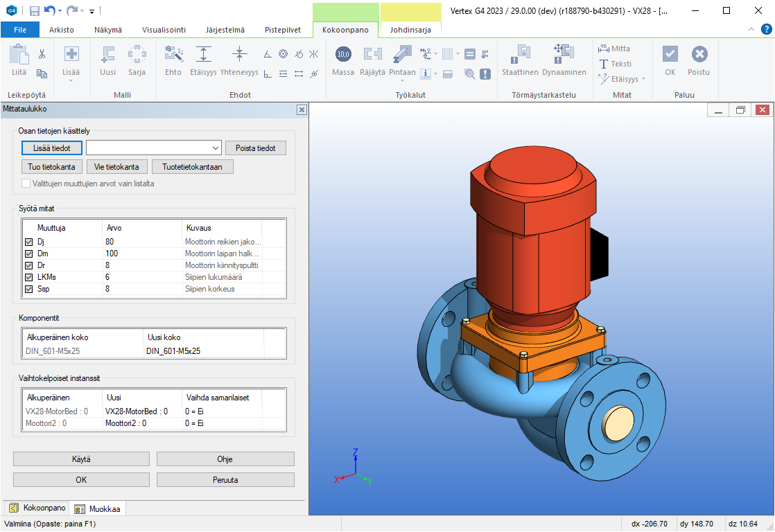The height and width of the screenshot is (532, 775).
Task: Uncheck the Dj variable checkbox
Action: [28, 242]
